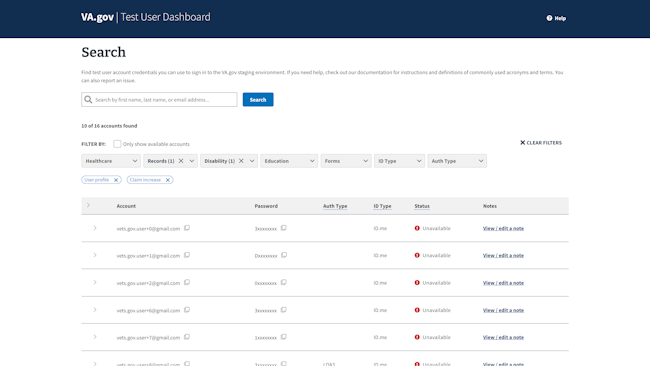Click ID.me cell in user+0 row
Viewport: 650px width, 366px height.
[x=380, y=228]
